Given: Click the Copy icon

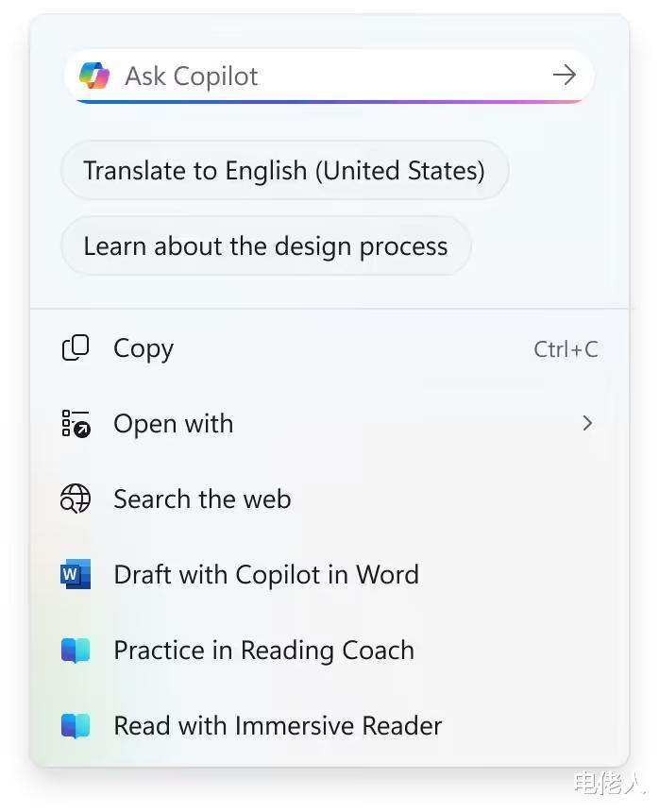Looking at the screenshot, I should pyautogui.click(x=76, y=348).
